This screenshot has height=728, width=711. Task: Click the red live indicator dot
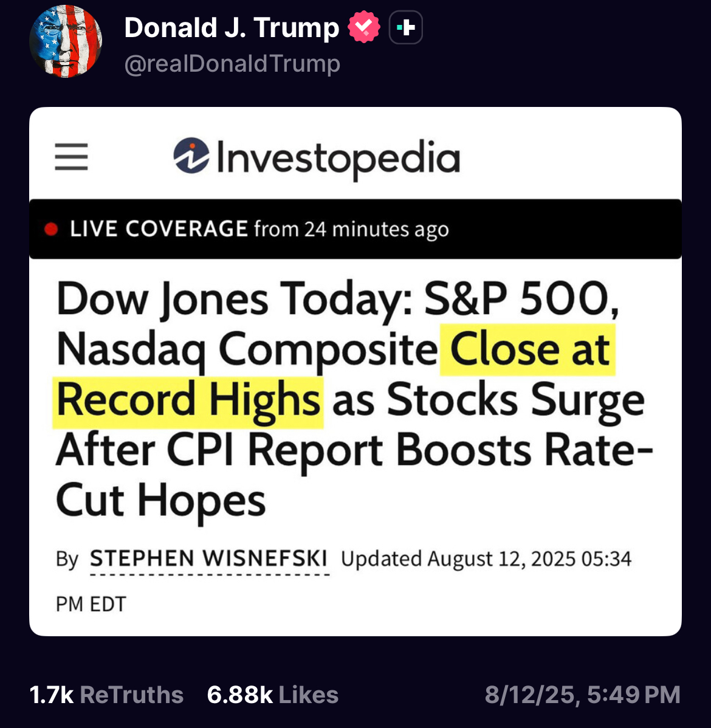[x=50, y=229]
